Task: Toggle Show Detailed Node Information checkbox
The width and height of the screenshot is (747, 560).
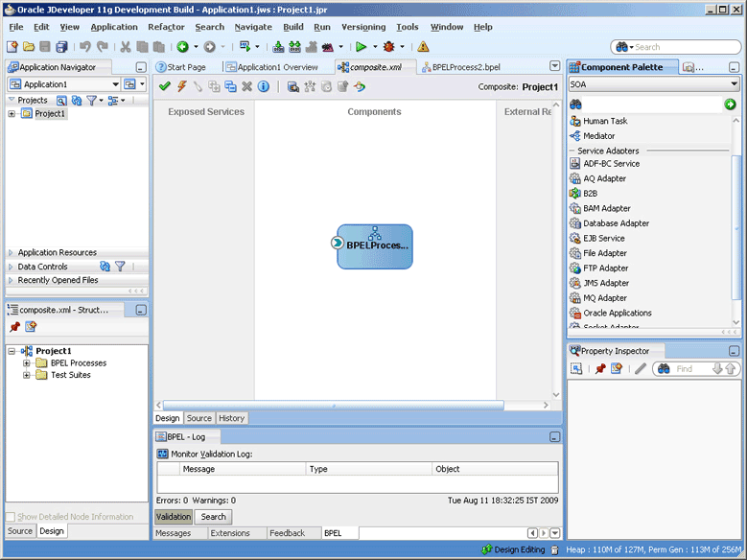Action: coord(12,517)
